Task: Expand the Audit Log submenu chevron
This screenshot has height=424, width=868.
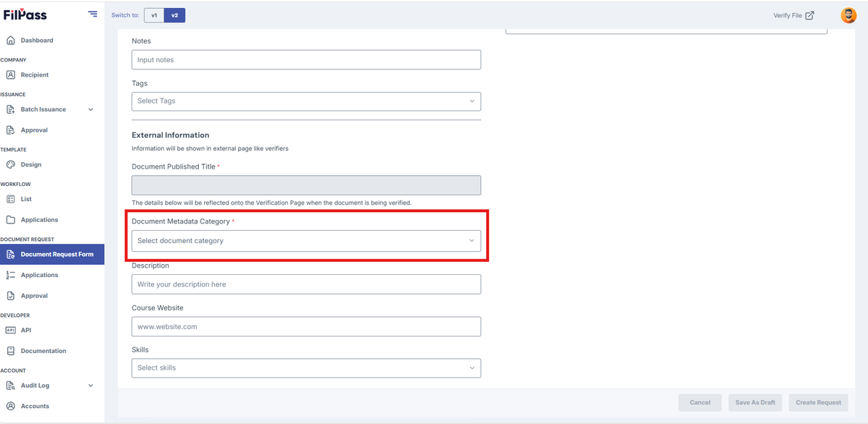Action: point(90,386)
